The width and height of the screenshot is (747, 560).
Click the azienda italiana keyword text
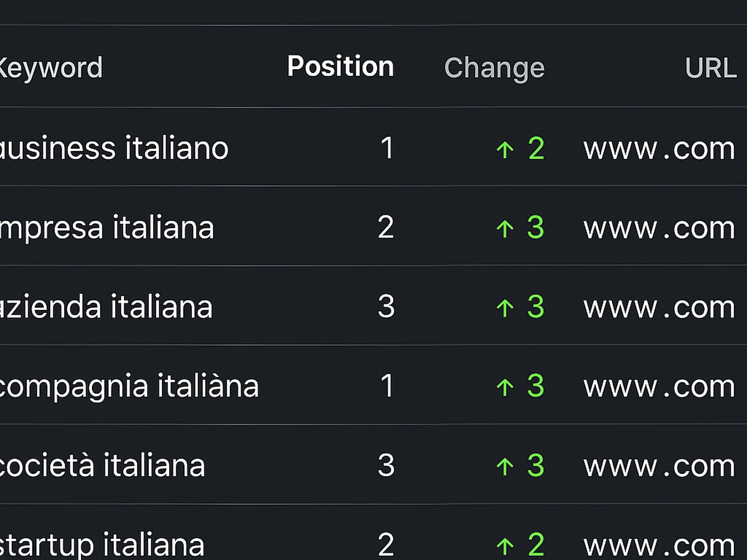point(106,307)
